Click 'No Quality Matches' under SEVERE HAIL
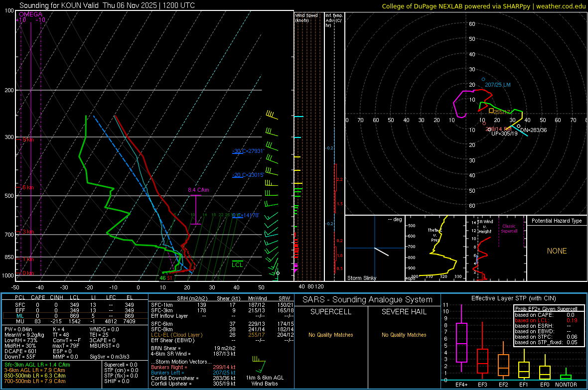Image resolution: width=588 pixels, height=390 pixels. pyautogui.click(x=404, y=335)
